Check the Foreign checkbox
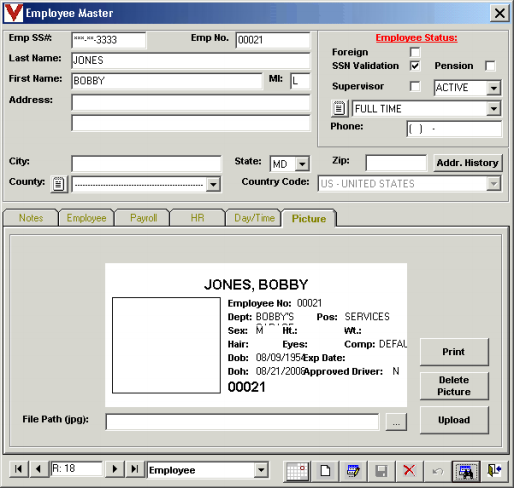 [415, 52]
